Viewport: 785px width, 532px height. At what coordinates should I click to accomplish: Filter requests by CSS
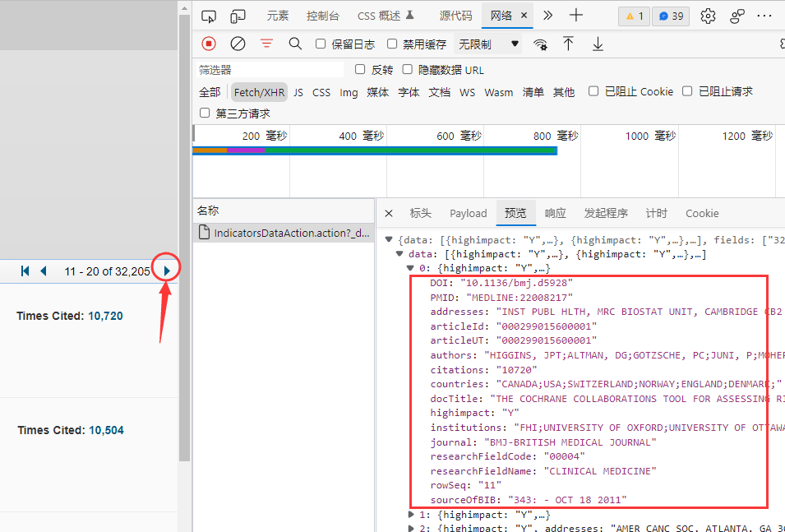click(321, 92)
